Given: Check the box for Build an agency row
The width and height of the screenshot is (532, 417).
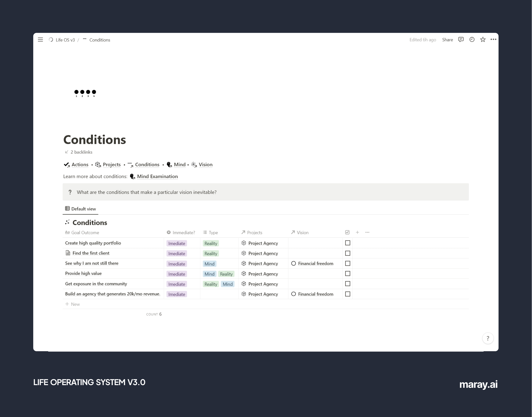Looking at the screenshot, I should (x=347, y=294).
